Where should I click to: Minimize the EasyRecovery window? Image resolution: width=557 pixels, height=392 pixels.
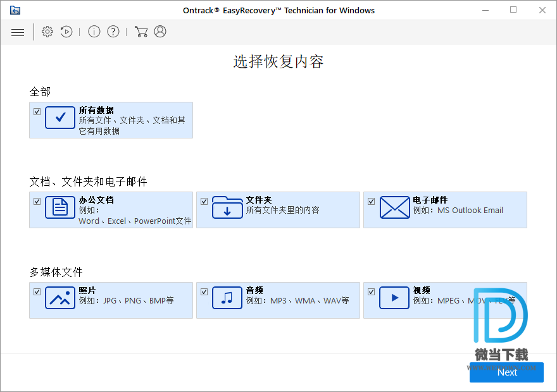click(485, 10)
